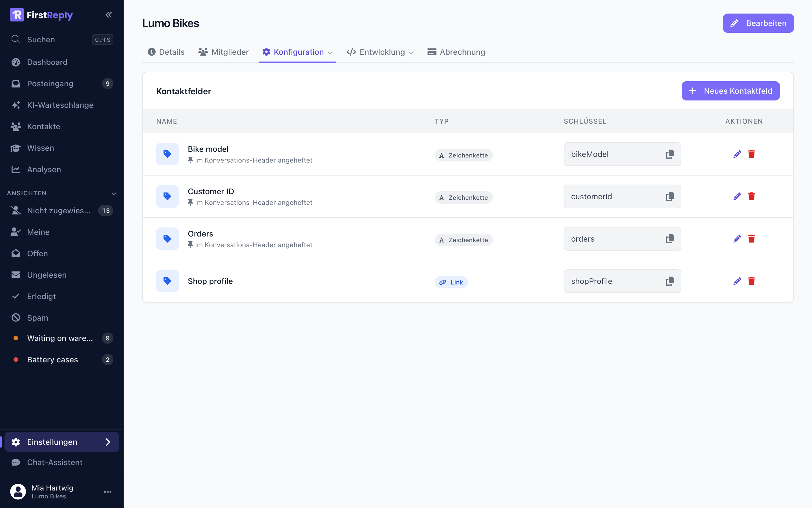Add a Neues Kontaktfeld
Screen dimensions: 812x508
pos(731,91)
